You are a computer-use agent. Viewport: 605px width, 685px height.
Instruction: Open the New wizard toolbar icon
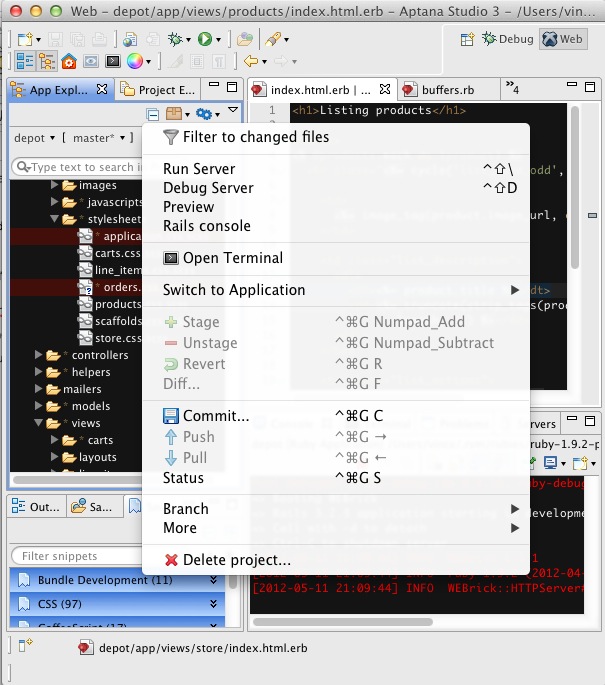(x=26, y=39)
